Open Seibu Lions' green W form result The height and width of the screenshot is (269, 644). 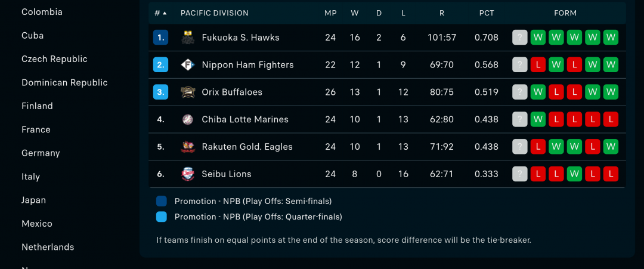coord(575,174)
